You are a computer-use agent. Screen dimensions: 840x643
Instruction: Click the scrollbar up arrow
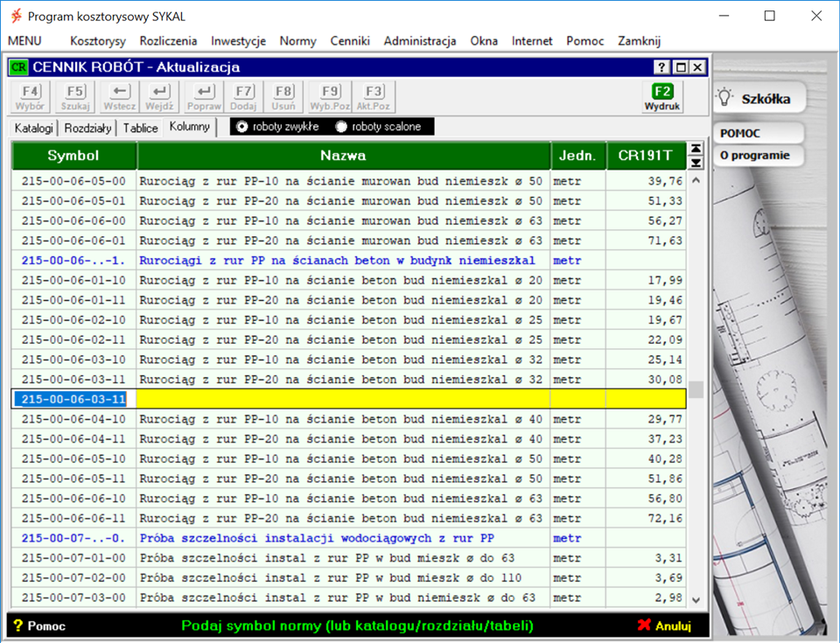(696, 180)
